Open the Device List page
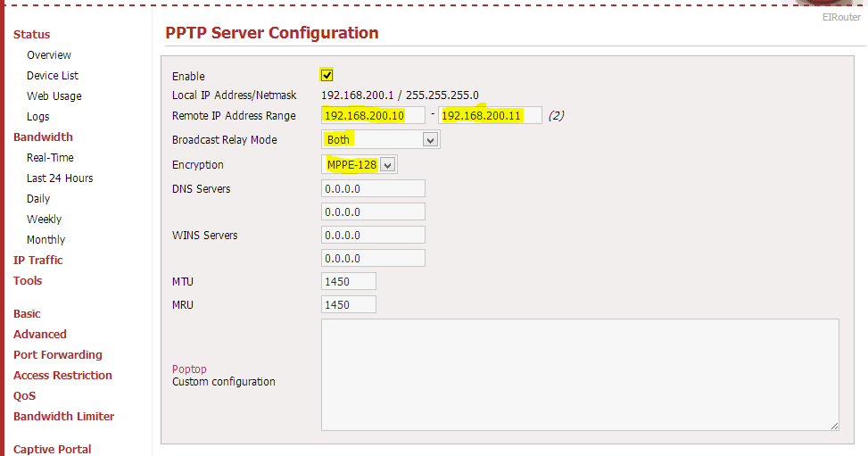This screenshot has width=868, height=456. 53,75
